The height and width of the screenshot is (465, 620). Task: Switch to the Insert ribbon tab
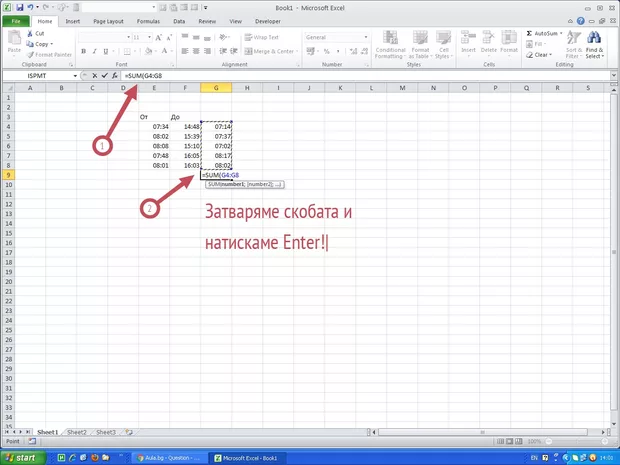pos(72,21)
